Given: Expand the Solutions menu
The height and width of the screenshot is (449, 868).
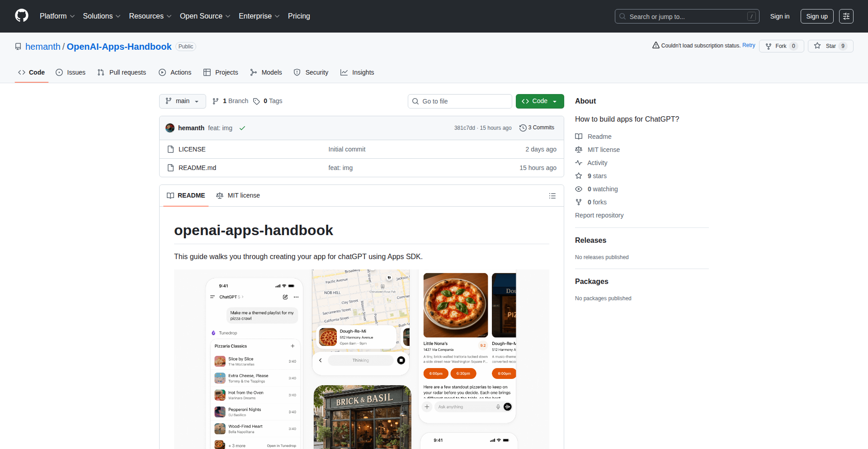Looking at the screenshot, I should coord(102,16).
